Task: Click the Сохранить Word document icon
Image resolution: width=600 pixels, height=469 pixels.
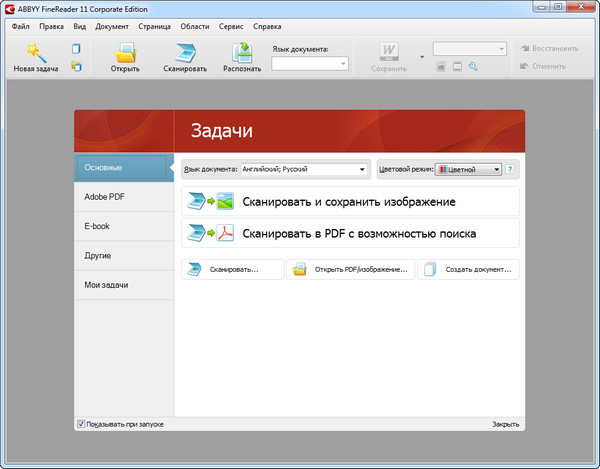Action: point(389,52)
